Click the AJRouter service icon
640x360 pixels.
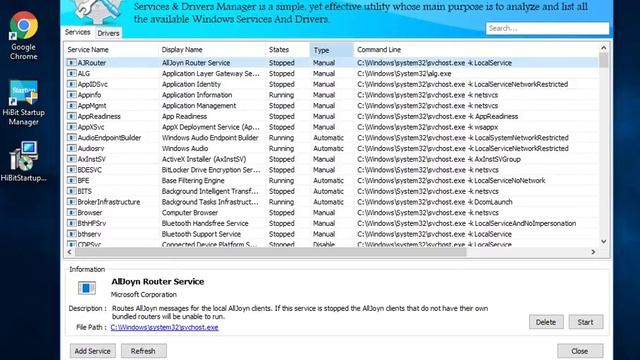71,63
